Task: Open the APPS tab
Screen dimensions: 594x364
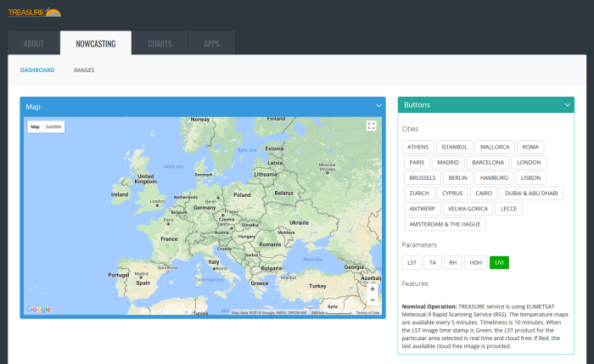Action: pos(211,43)
